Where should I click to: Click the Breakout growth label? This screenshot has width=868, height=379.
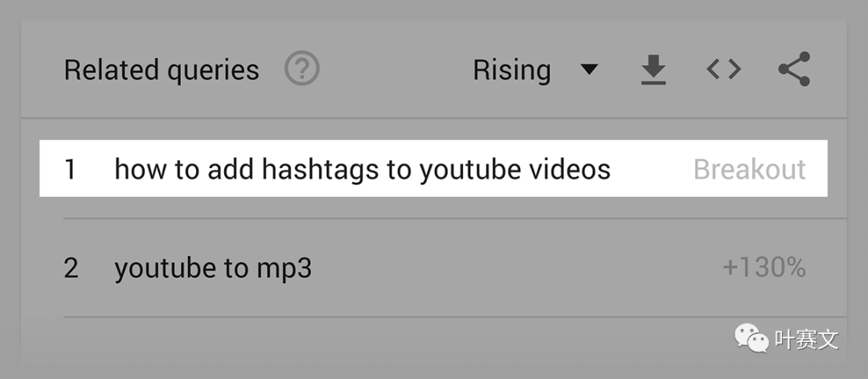750,169
